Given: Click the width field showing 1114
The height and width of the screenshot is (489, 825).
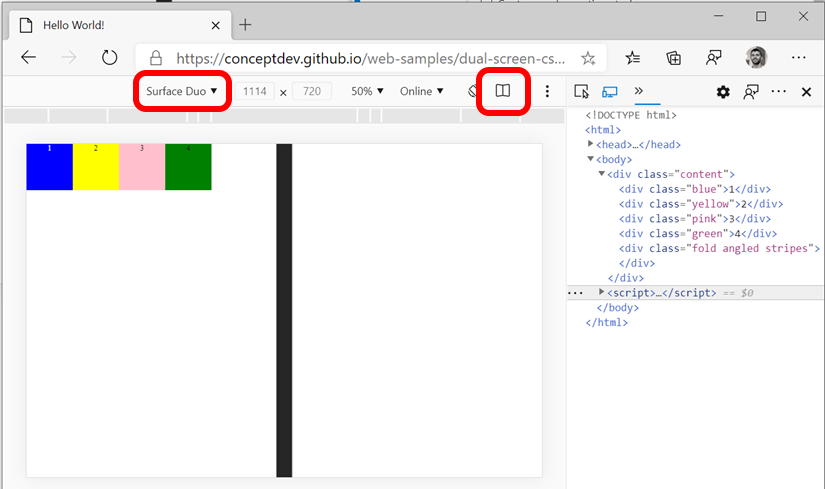Looking at the screenshot, I should [x=255, y=91].
